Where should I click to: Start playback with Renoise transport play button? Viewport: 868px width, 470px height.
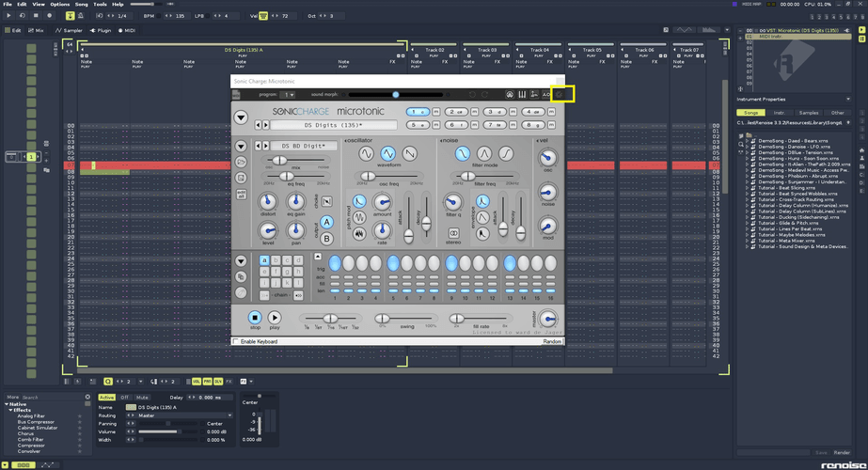click(8, 15)
